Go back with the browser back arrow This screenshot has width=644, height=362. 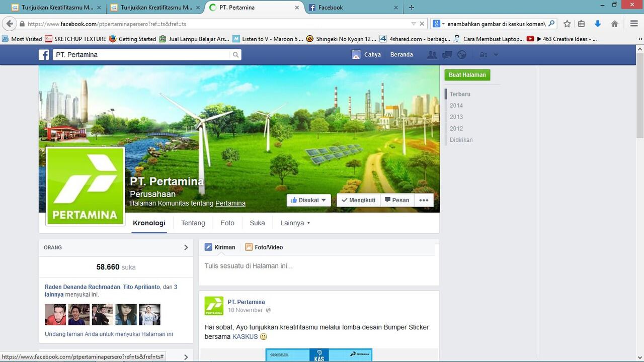tap(10, 24)
